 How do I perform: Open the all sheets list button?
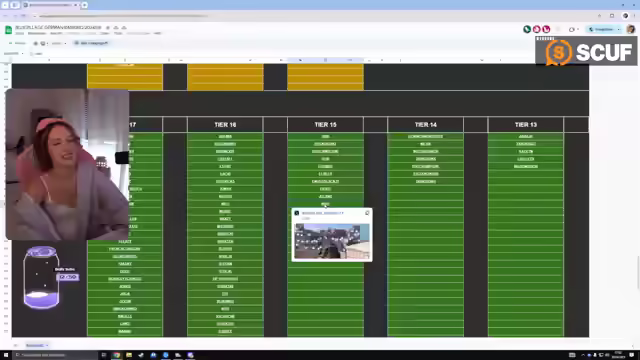pos(16,345)
